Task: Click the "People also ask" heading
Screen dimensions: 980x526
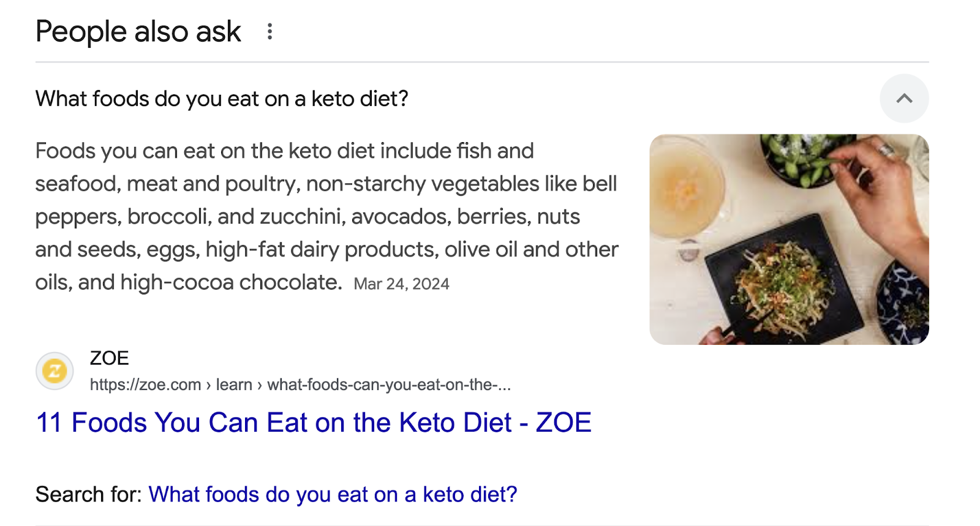Action: click(137, 31)
